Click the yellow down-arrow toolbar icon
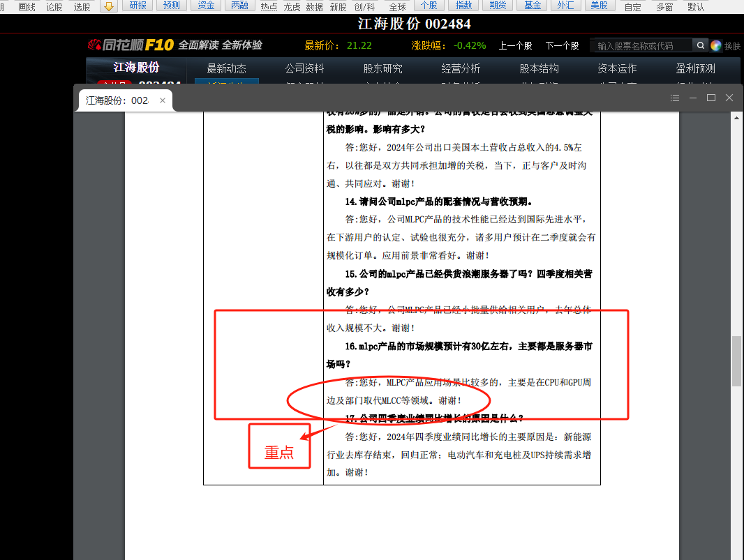This screenshot has width=744, height=560. pos(109,6)
